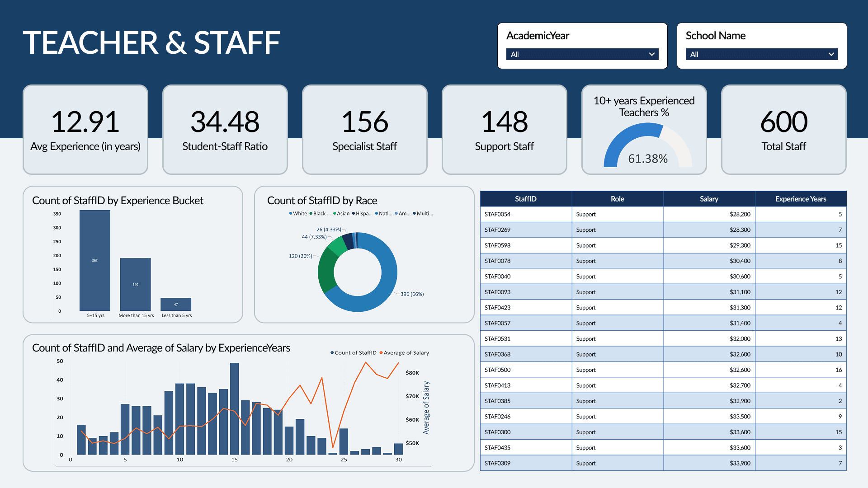
Task: Select the Multiracial legend marker
Action: (x=415, y=213)
